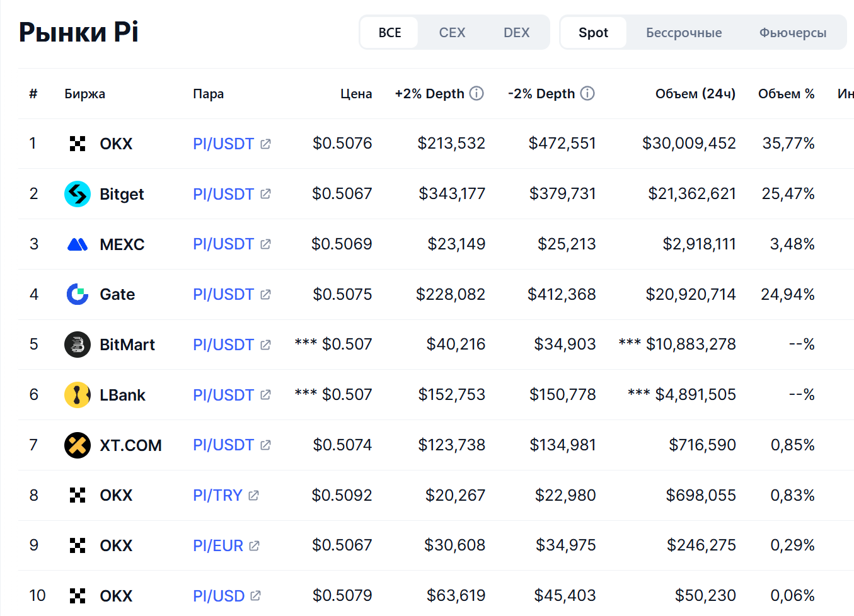Click the OKX logo in PI/TRY row
This screenshot has width=854, height=616.
78,495
